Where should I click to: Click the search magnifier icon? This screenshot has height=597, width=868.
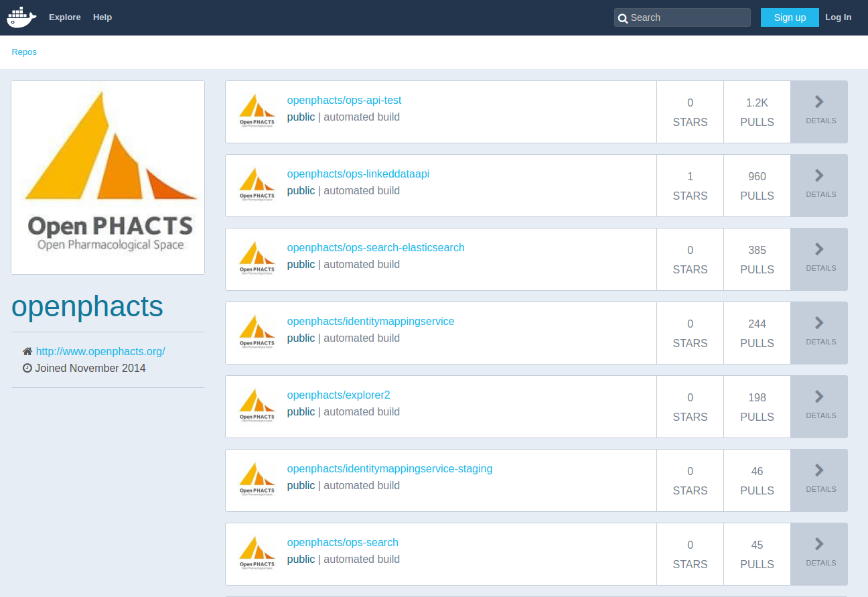point(623,18)
